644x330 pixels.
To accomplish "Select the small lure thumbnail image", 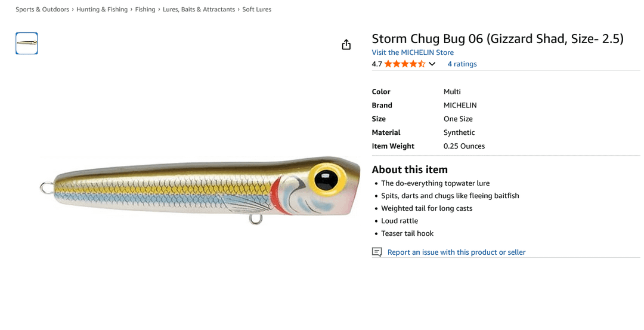I will (27, 44).
